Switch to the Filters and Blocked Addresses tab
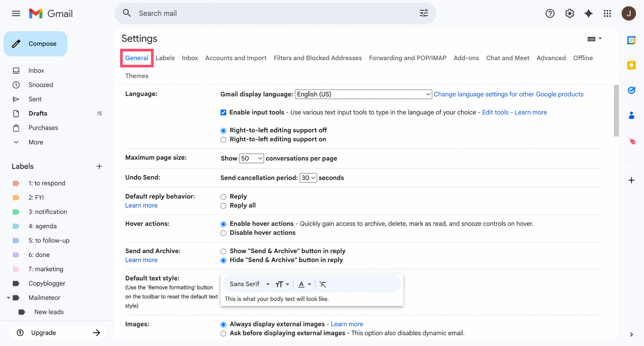Viewport: 644px width, 346px height. tap(318, 58)
